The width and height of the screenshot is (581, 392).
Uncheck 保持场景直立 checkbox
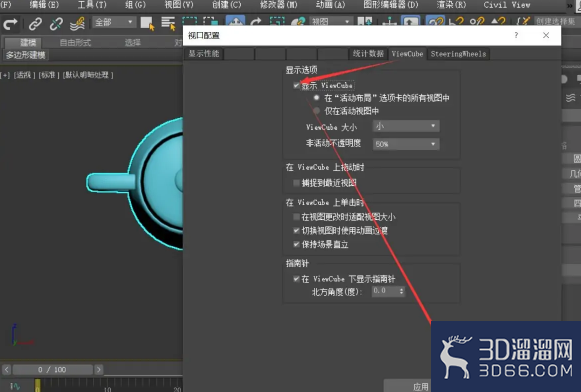(x=296, y=244)
